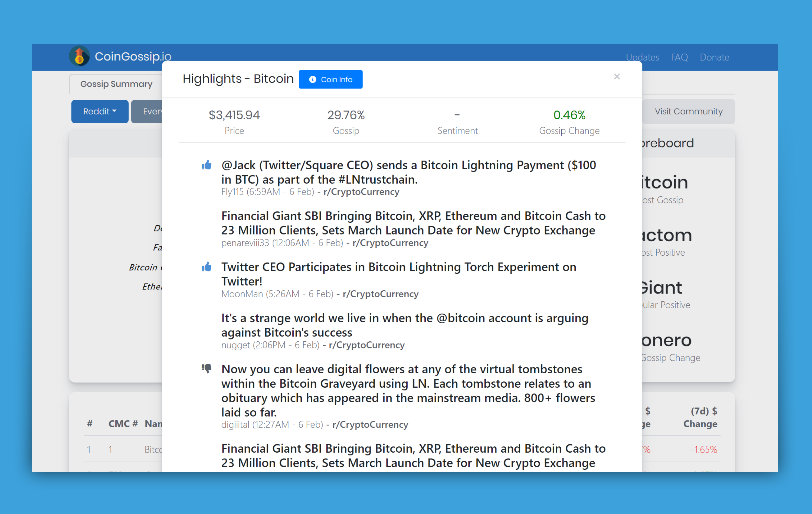
Task: Open the Bitcoin Graveyard digital flowers headline
Action: click(x=408, y=391)
